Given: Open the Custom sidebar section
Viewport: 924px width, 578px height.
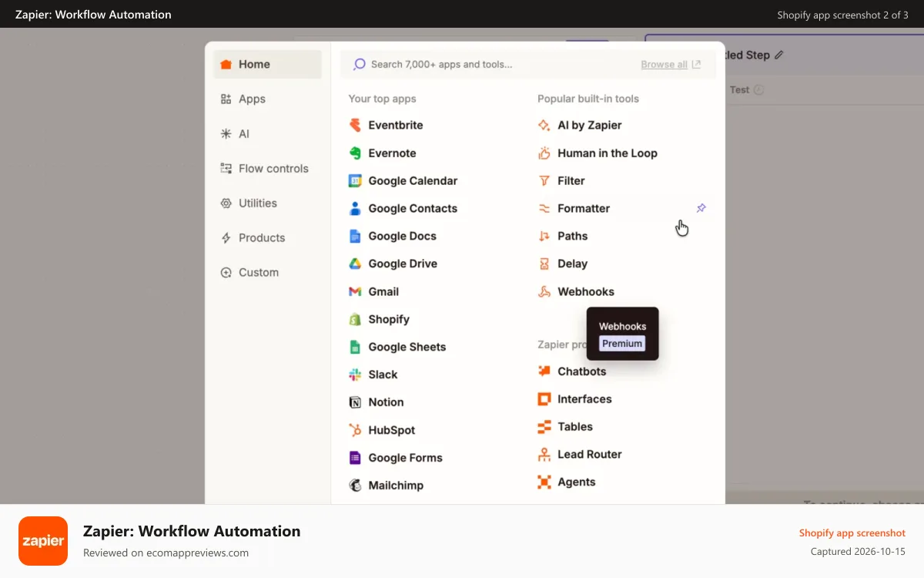Looking at the screenshot, I should coord(267,273).
